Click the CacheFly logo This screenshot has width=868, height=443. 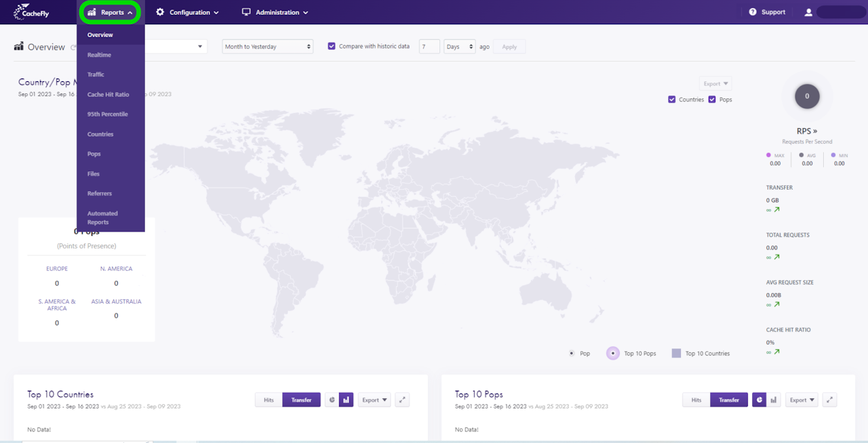click(x=31, y=12)
